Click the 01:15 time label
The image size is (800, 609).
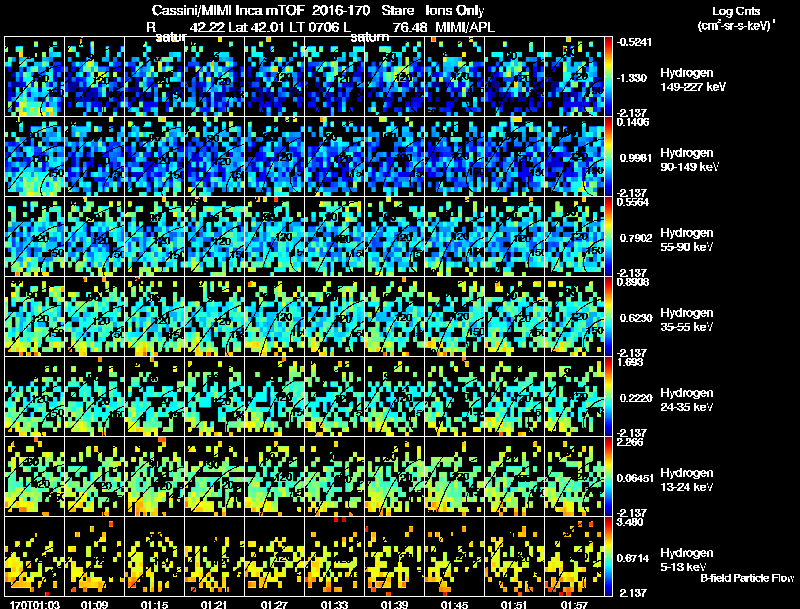[154, 605]
